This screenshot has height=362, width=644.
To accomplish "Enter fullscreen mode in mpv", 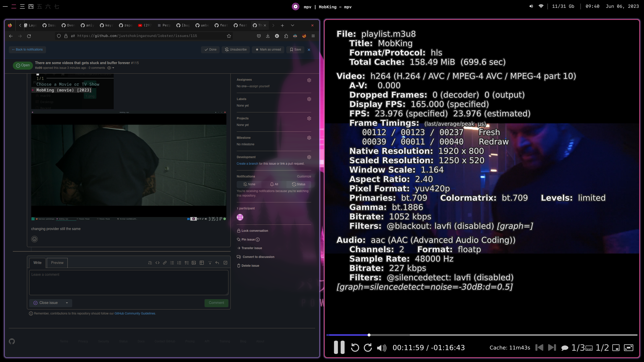I will 628,347.
